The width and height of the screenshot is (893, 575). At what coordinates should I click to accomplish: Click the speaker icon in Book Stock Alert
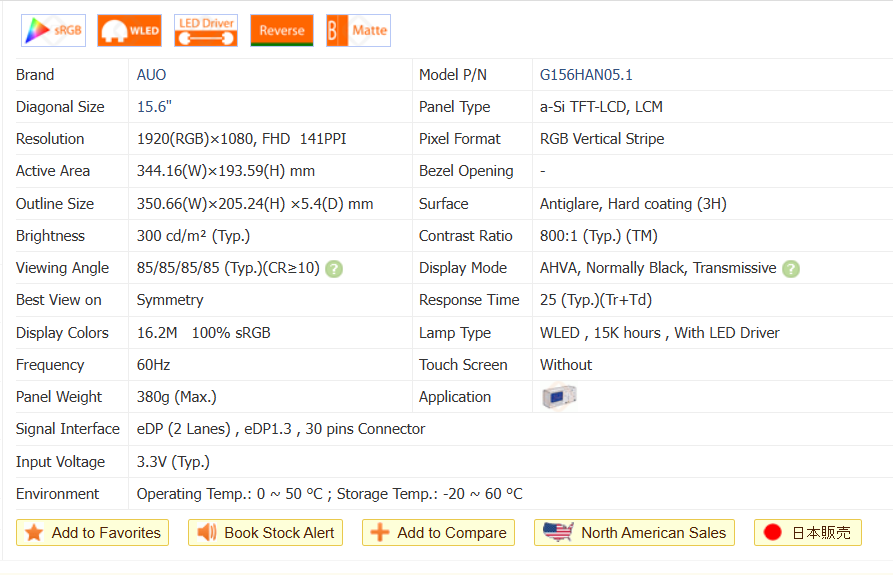click(x=207, y=533)
